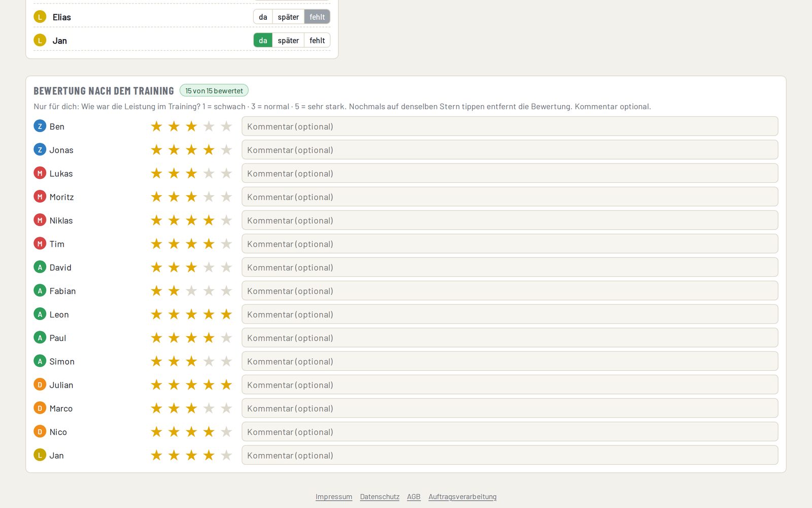This screenshot has height=508, width=812.
Task: Click the 'Bewertung nach dem Training' heading
Action: tap(104, 91)
